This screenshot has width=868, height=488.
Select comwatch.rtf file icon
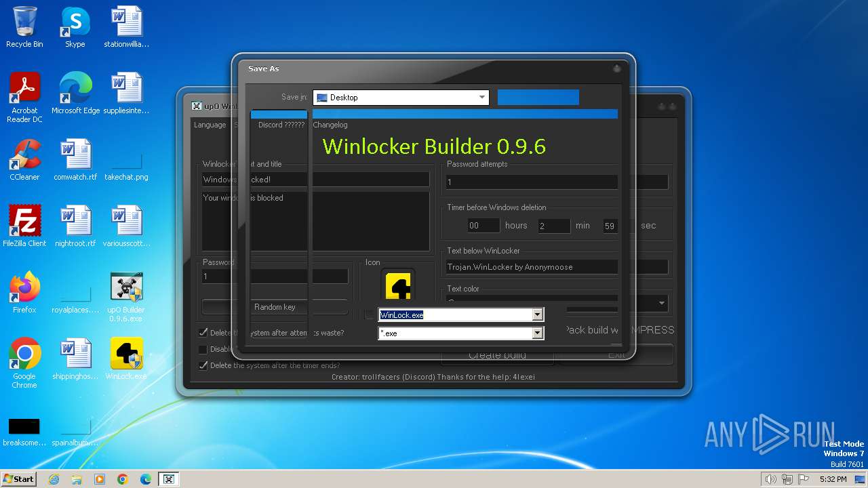click(75, 161)
